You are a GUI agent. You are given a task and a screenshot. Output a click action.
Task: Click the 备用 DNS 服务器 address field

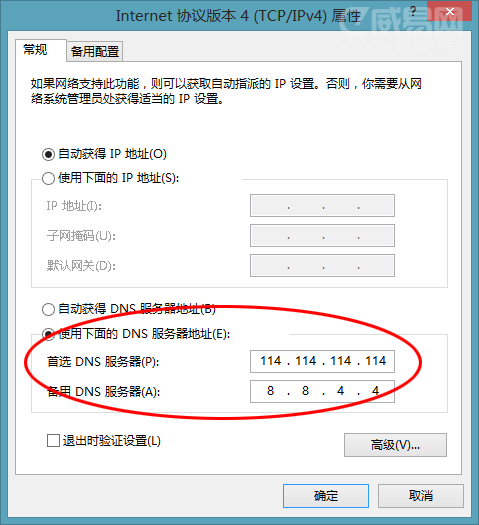pos(322,391)
